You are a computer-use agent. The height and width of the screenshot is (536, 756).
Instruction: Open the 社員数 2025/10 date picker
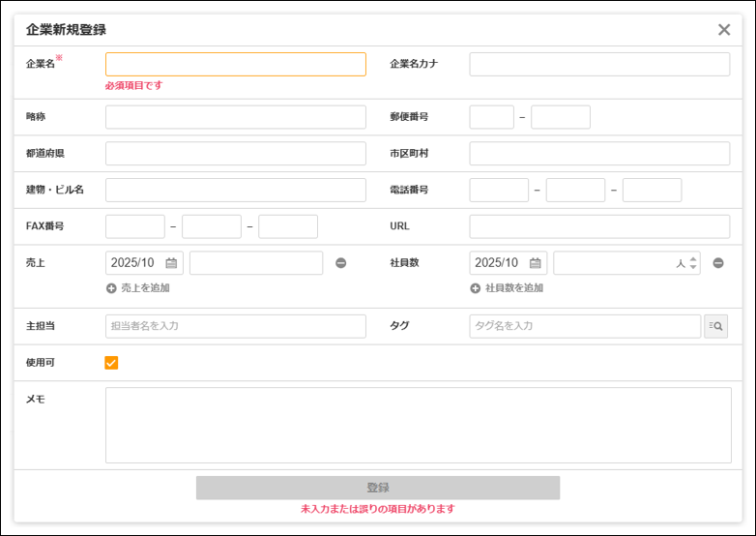pos(498,263)
